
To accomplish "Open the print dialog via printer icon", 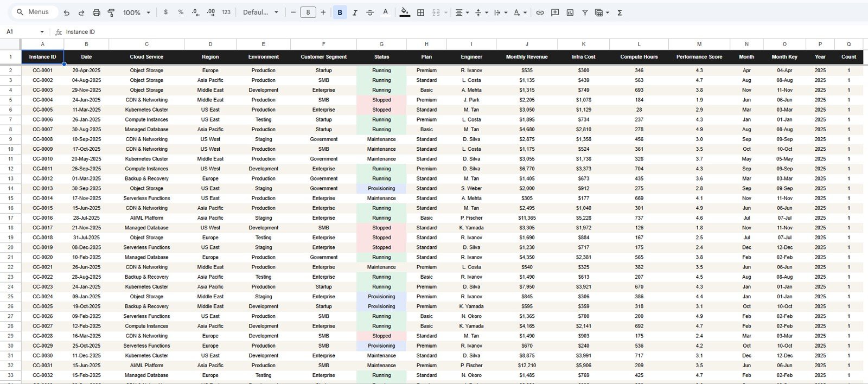I will [x=96, y=12].
